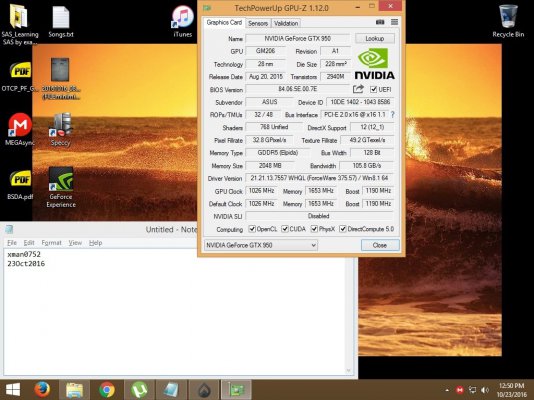Select the Speccy desktop shortcut

(61, 129)
